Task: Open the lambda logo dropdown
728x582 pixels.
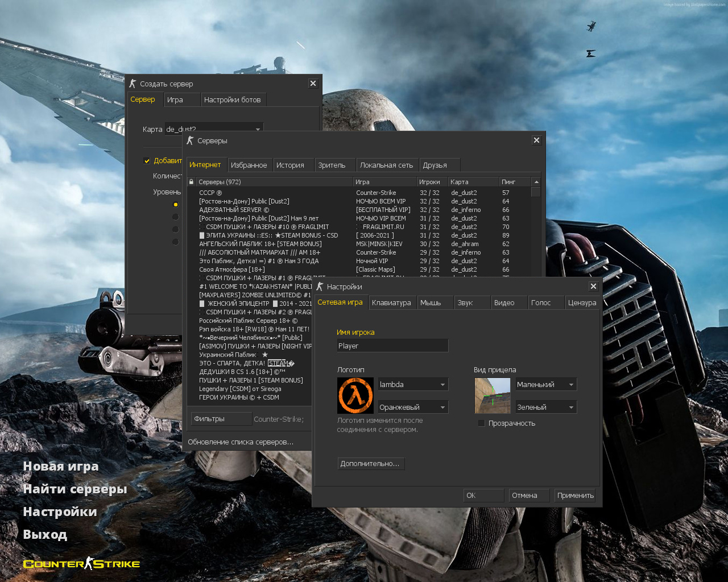Action: click(x=442, y=385)
